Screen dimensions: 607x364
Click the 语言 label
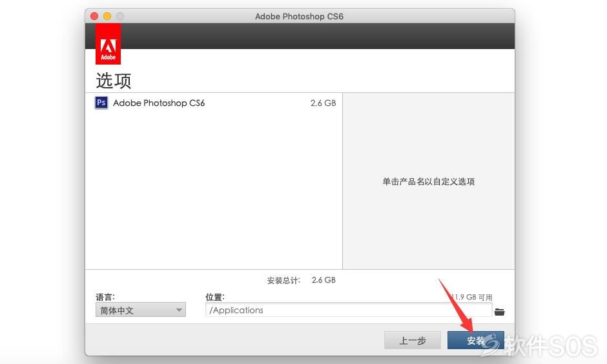click(x=105, y=297)
